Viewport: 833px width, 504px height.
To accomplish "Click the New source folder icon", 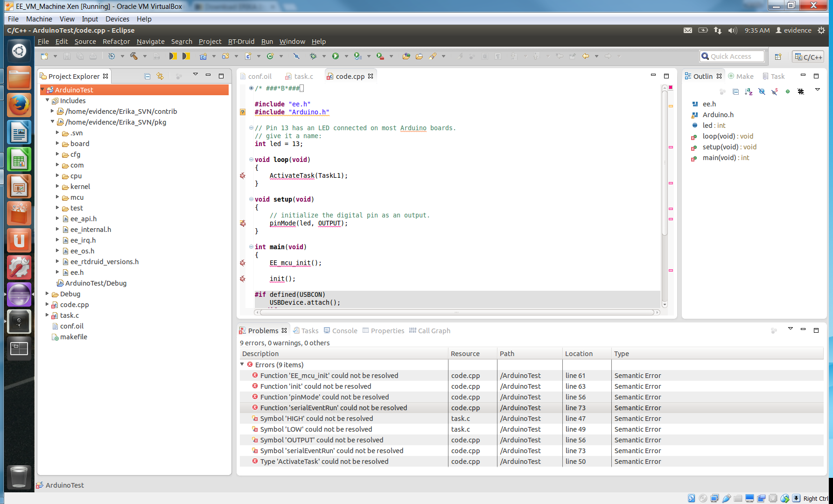I will pos(225,56).
